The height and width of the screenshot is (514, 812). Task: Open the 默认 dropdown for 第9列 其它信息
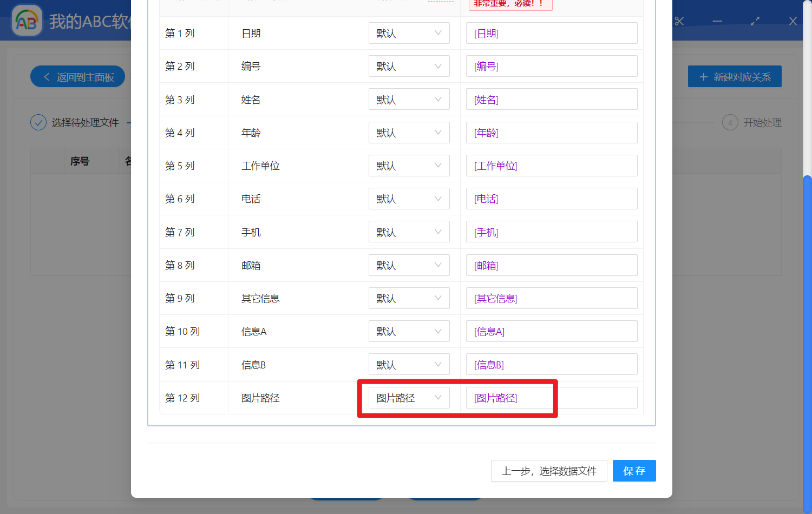[x=409, y=298]
